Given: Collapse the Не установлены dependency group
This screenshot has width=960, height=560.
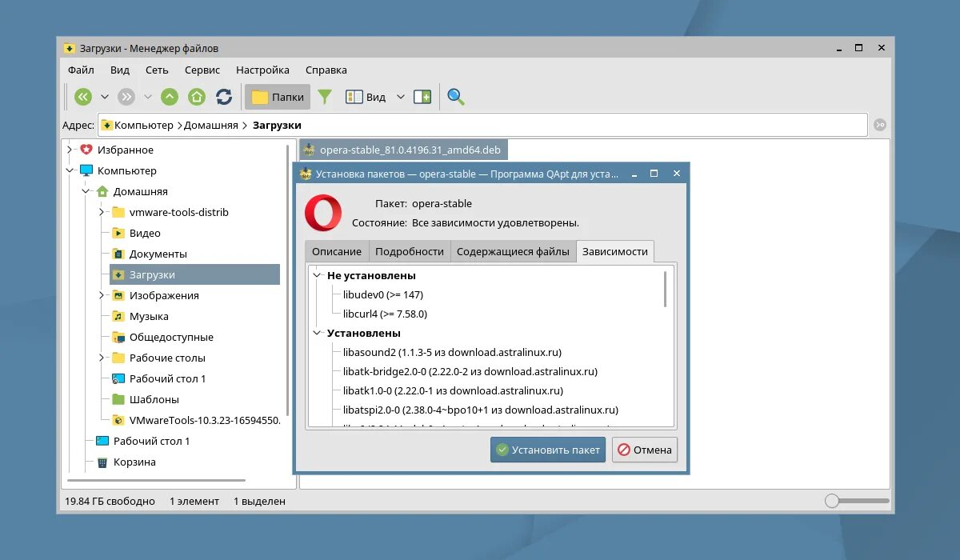Looking at the screenshot, I should [318, 275].
